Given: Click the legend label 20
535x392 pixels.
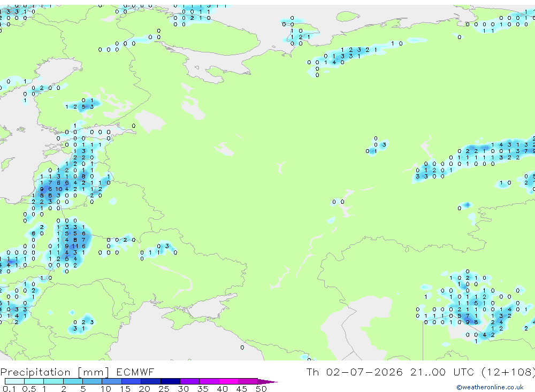Looking at the screenshot, I should pos(144,389).
